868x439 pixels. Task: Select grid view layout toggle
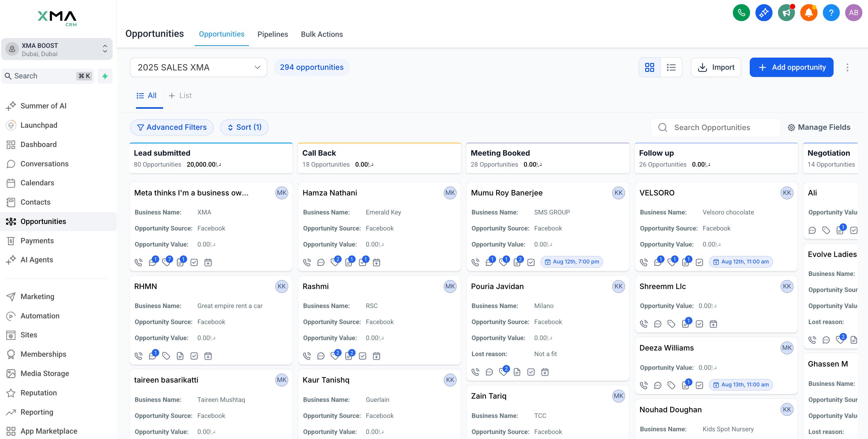649,67
